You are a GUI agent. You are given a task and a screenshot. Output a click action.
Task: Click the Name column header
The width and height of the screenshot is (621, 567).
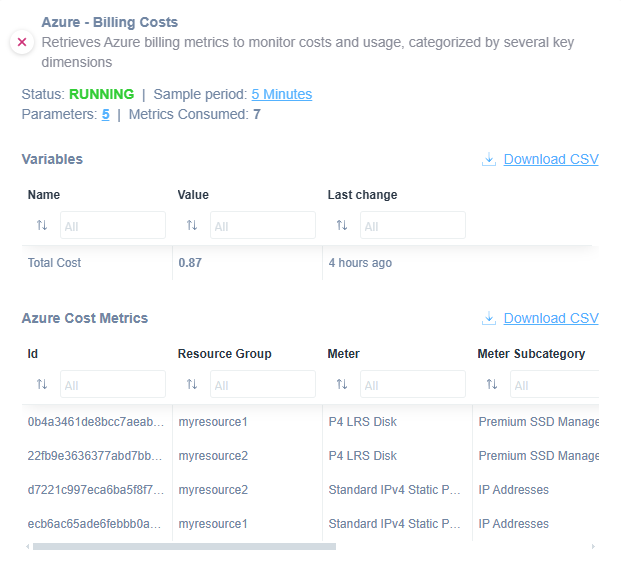(x=44, y=195)
